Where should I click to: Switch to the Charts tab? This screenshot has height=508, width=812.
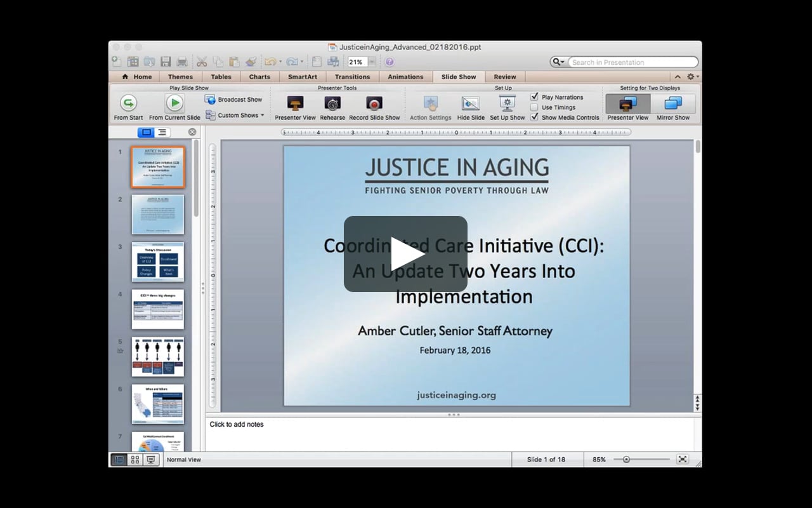coord(259,77)
